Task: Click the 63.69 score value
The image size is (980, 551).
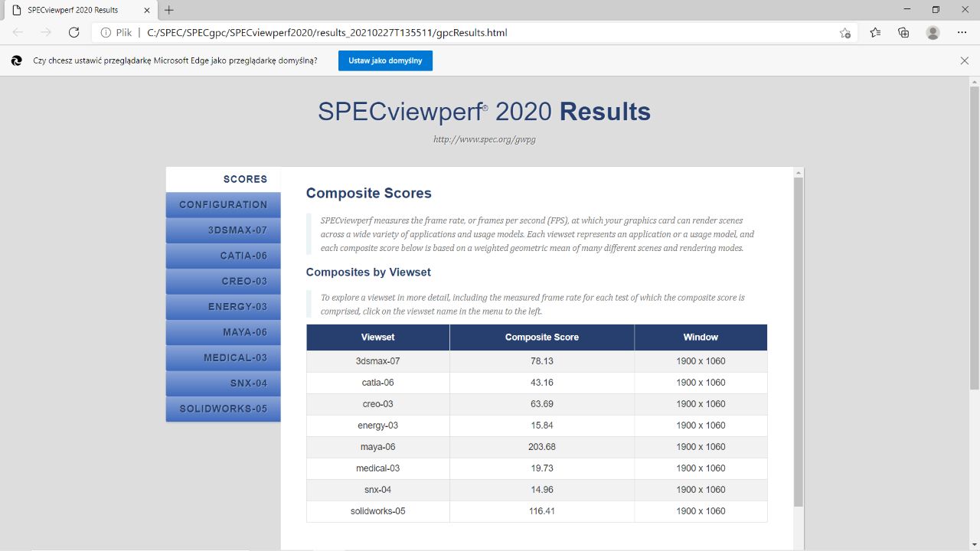Action: (541, 404)
